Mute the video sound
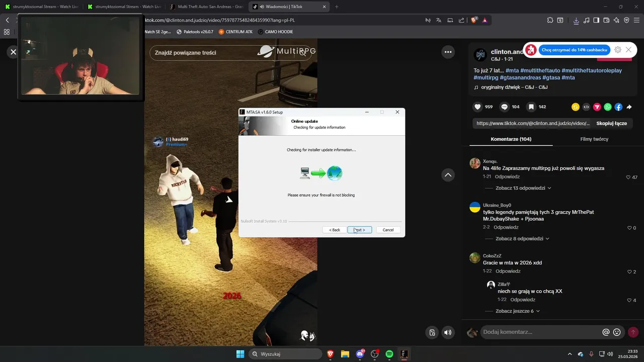 pos(448,332)
